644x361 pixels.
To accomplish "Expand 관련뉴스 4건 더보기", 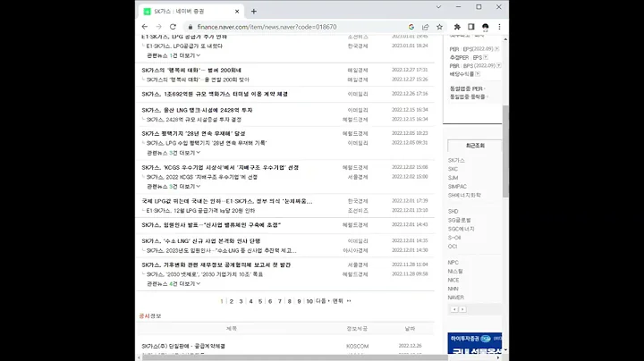I will [174, 283].
